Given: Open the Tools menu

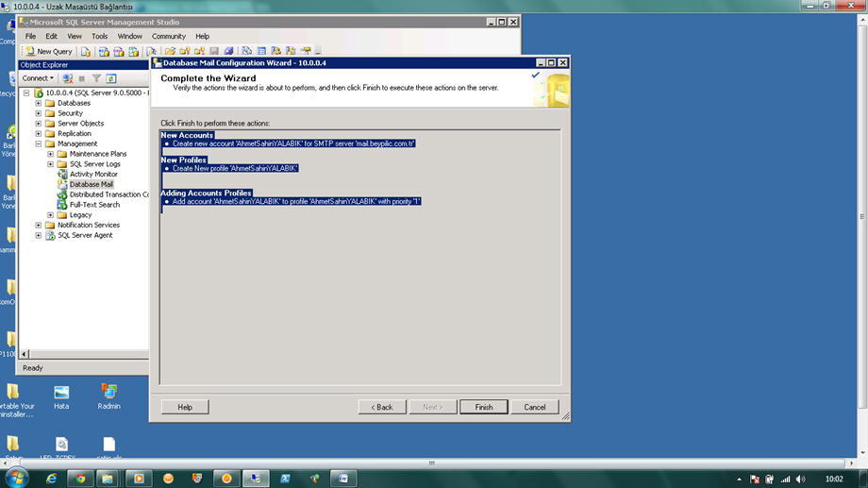Looking at the screenshot, I should tap(100, 36).
